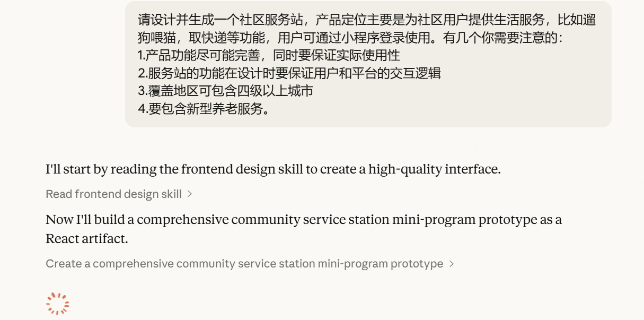
Task: Click the sentence starting "Now I'll build"
Action: click(x=303, y=220)
